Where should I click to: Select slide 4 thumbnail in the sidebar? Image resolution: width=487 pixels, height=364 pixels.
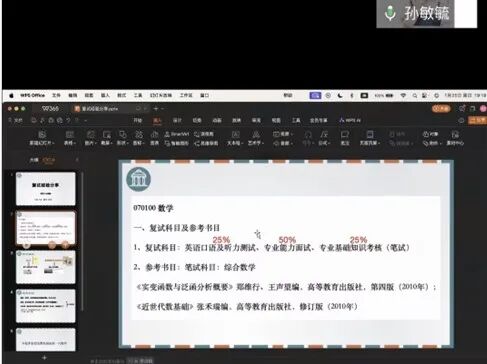(46, 306)
